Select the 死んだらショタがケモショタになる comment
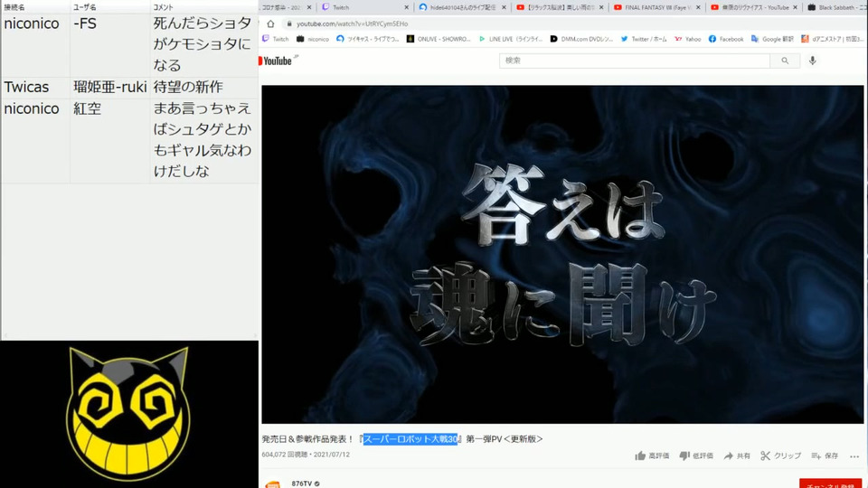This screenshot has height=488, width=868. pyautogui.click(x=203, y=45)
